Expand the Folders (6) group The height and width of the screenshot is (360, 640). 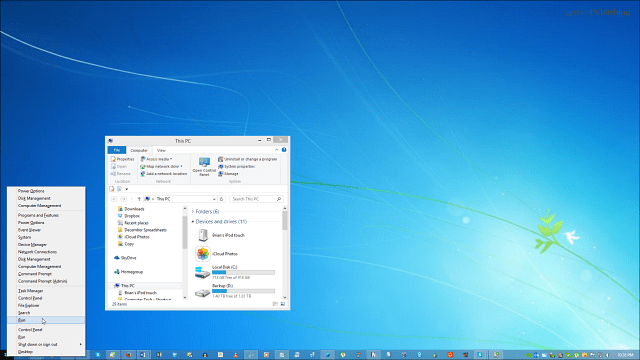click(x=193, y=211)
